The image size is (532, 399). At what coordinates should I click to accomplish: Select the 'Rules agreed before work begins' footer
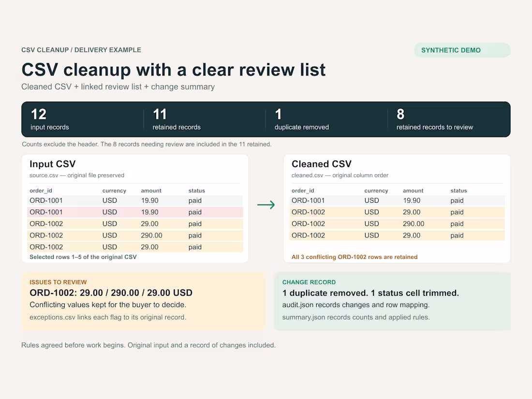148,345
